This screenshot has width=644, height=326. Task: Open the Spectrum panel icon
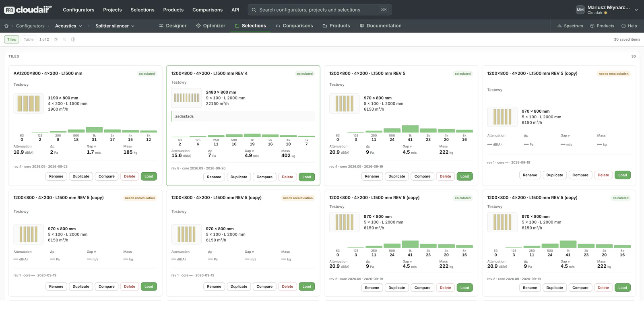(559, 26)
